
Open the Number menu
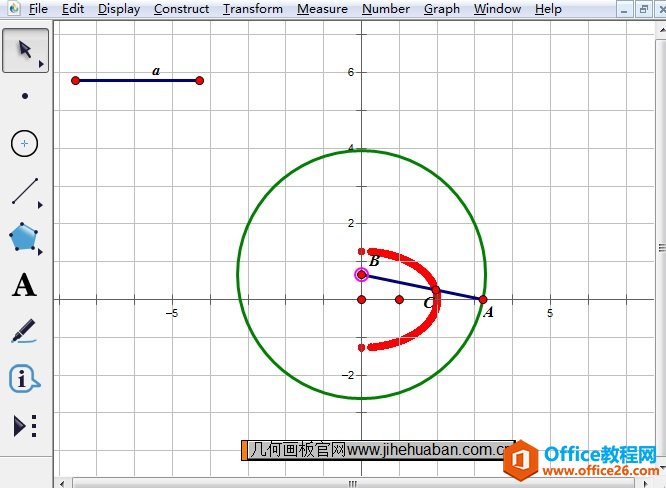pos(386,9)
